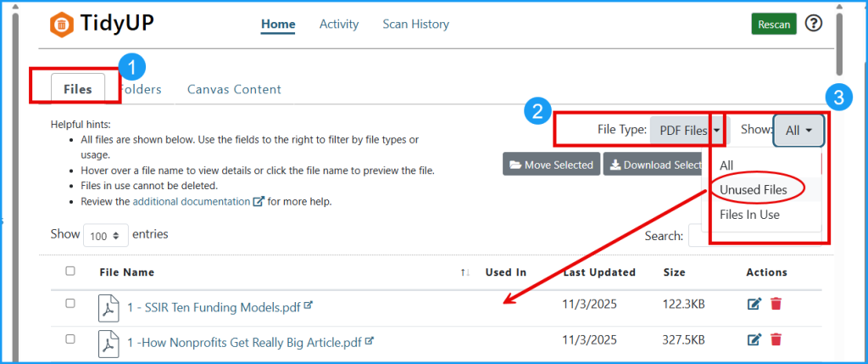Check the box for How Nonprofits Get Really Big
The width and height of the screenshot is (868, 364).
coord(70,339)
